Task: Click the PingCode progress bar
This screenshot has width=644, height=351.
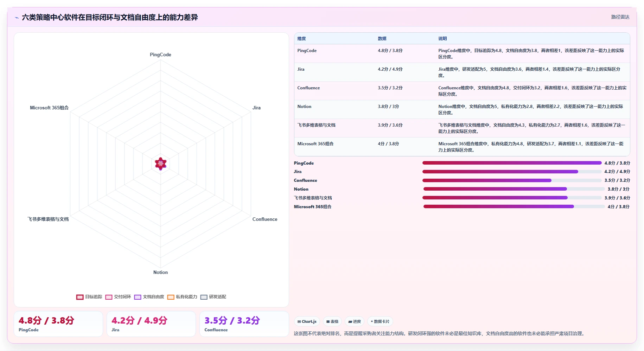Action: pos(512,163)
